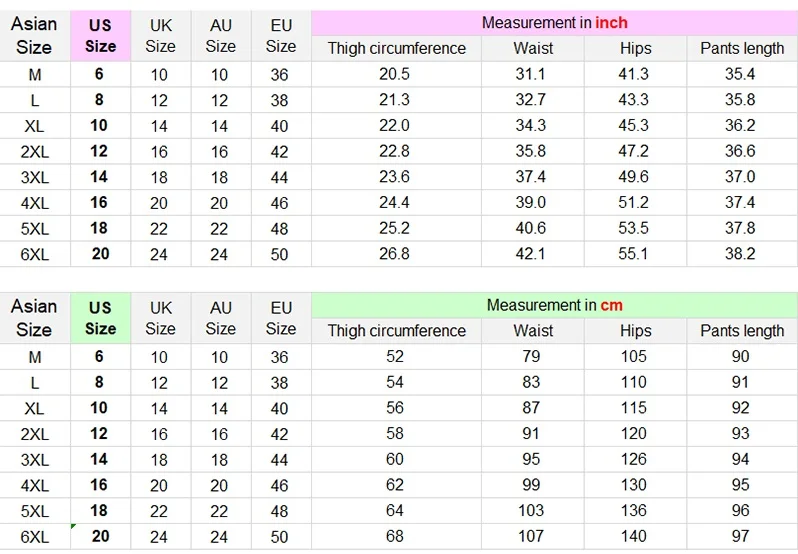This screenshot has width=798, height=554.
Task: Click thigh circumference value 20.5
Action: pos(395,74)
